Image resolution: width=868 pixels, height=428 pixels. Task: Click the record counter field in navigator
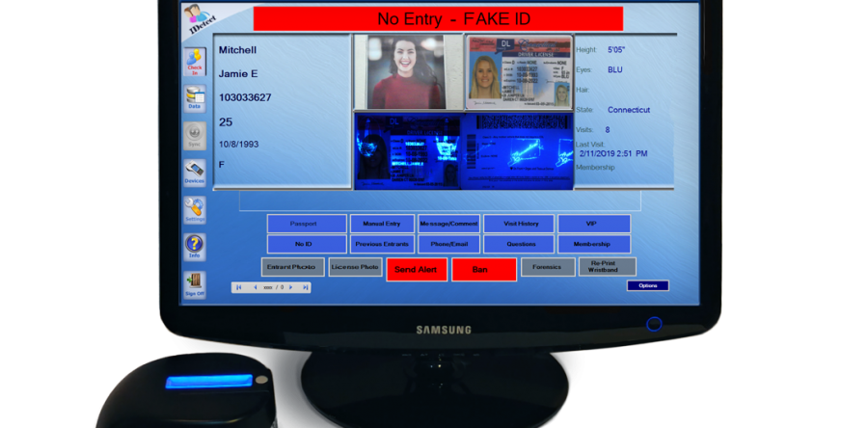274,287
